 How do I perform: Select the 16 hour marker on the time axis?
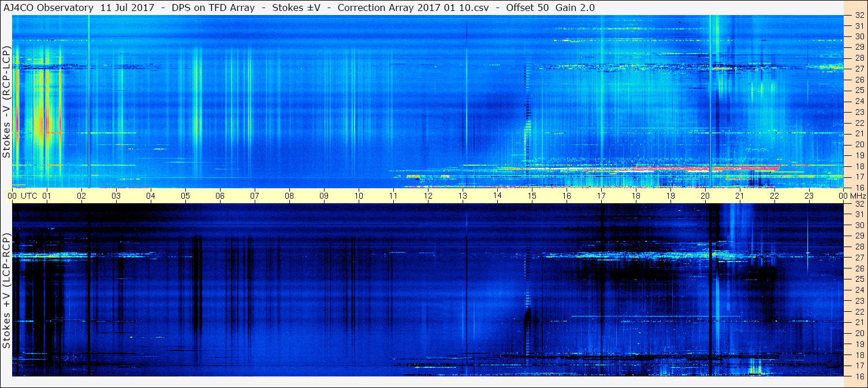tap(567, 196)
